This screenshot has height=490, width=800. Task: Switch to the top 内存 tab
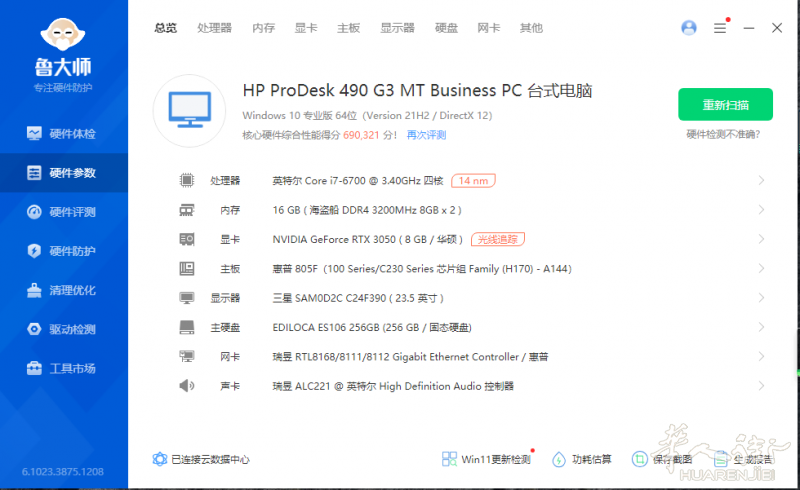[264, 28]
